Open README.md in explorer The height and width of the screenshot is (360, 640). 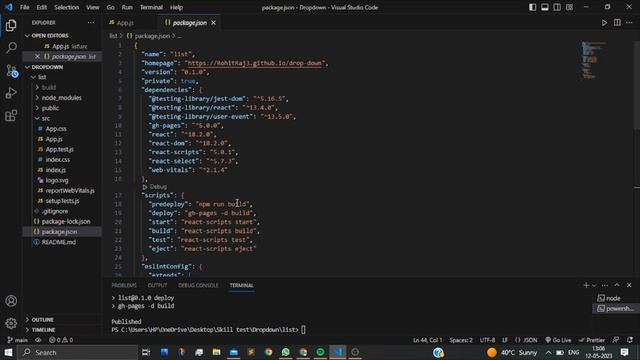click(x=58, y=242)
